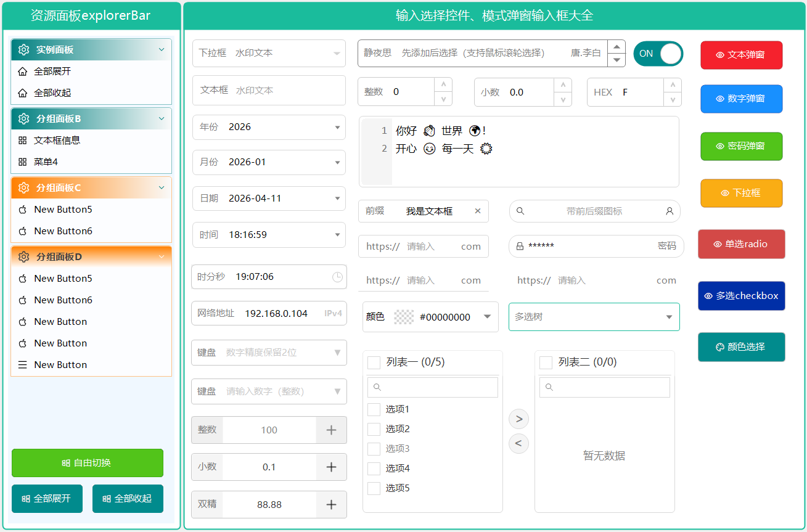Collapse the 实例面板 chevron
Screen dimensions: 807x532
point(162,50)
